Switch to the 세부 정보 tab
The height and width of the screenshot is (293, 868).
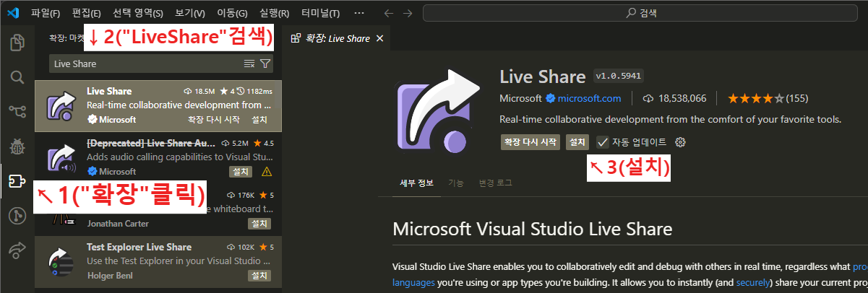click(416, 183)
